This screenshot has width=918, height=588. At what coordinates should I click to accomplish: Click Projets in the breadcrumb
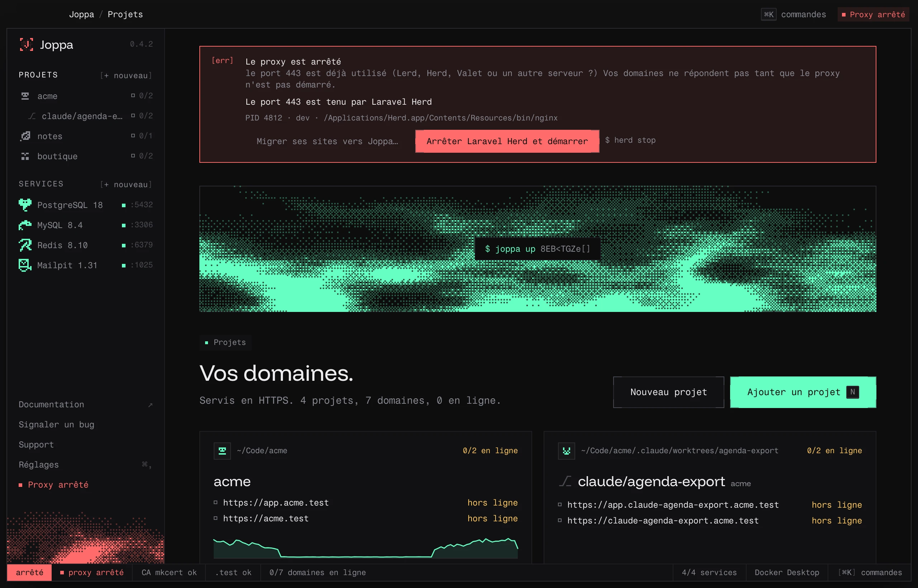125,14
